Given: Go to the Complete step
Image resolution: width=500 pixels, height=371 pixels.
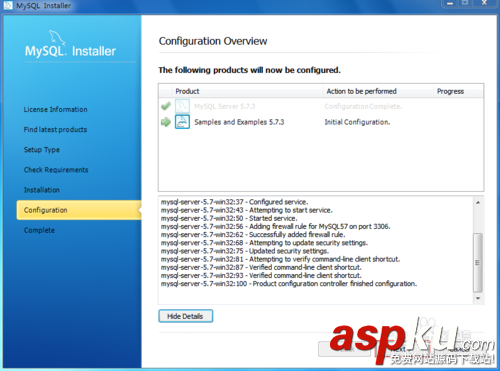Looking at the screenshot, I should (x=39, y=230).
